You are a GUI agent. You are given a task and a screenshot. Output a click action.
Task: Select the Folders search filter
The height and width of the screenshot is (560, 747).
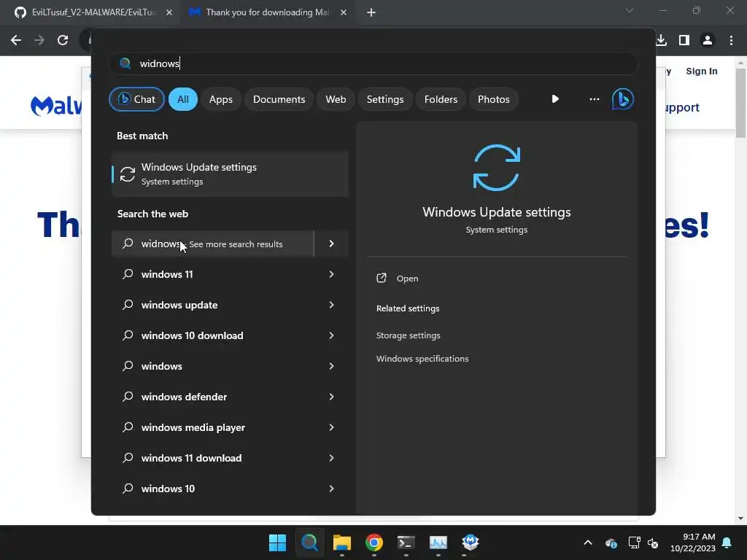click(441, 99)
